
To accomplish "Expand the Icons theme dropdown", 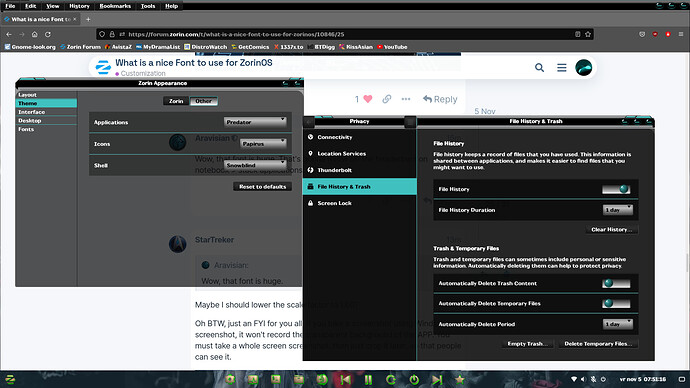I will [x=263, y=143].
